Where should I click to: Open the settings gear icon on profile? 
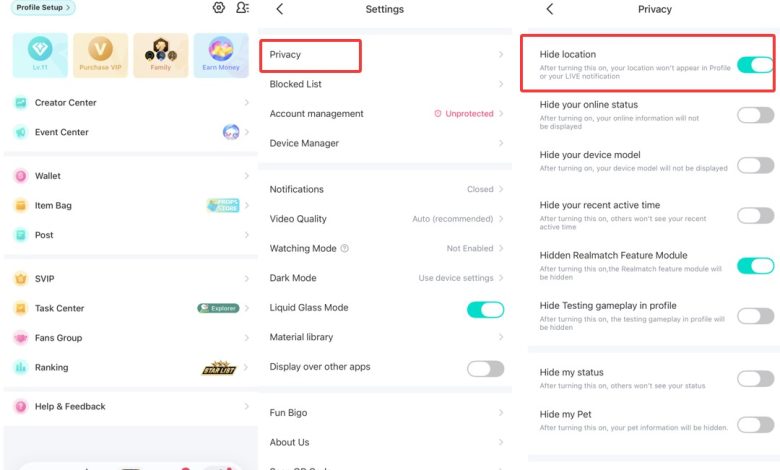(218, 7)
